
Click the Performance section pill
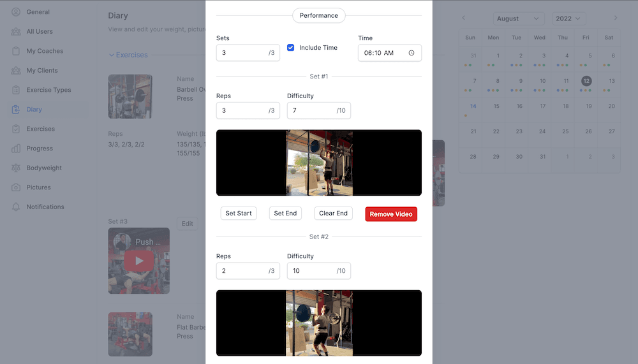tap(318, 15)
